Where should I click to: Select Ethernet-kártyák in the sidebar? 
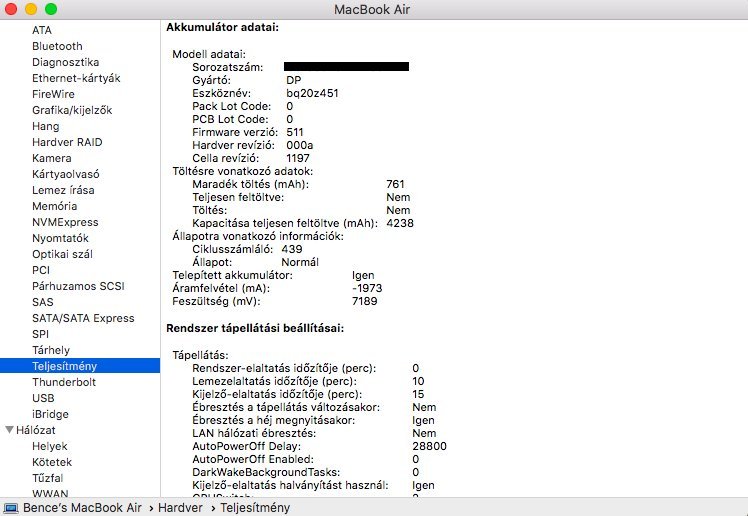(x=76, y=78)
